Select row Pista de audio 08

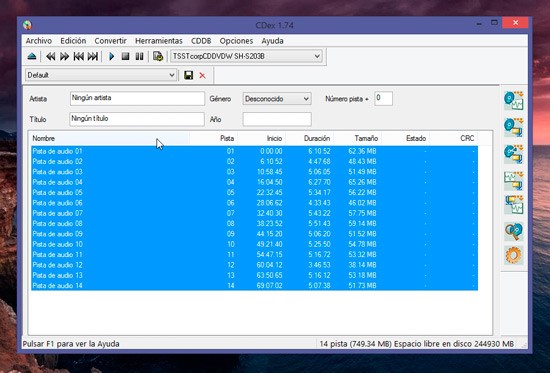pos(254,224)
